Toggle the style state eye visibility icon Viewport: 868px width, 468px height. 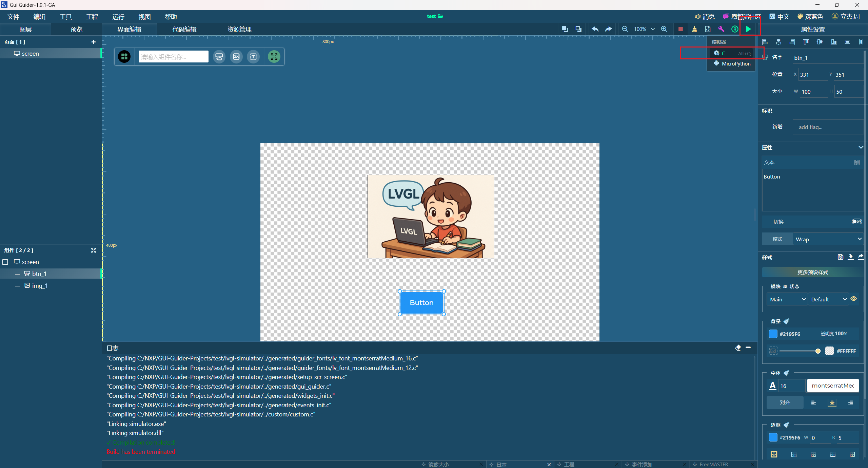[x=854, y=299]
